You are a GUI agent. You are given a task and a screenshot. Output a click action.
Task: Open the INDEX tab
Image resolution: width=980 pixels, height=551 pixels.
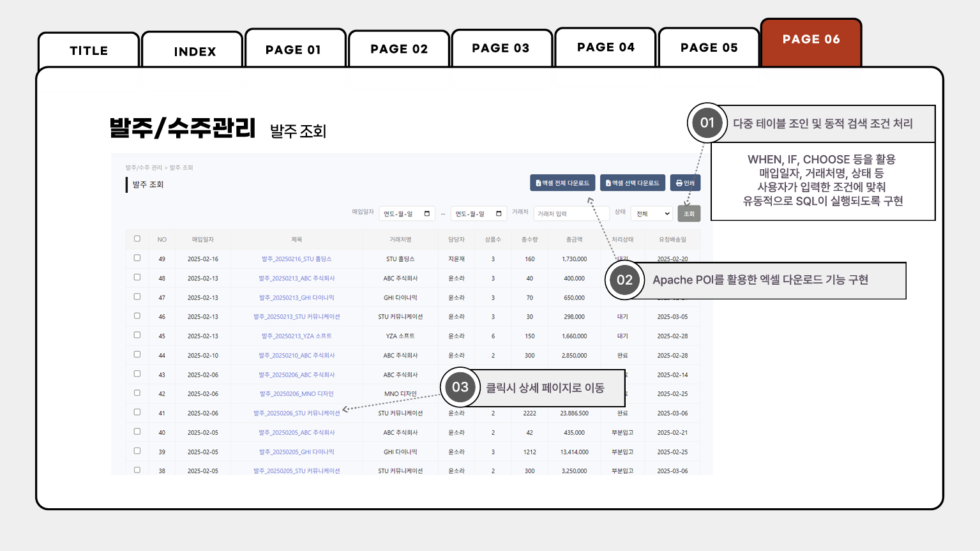pos(195,52)
